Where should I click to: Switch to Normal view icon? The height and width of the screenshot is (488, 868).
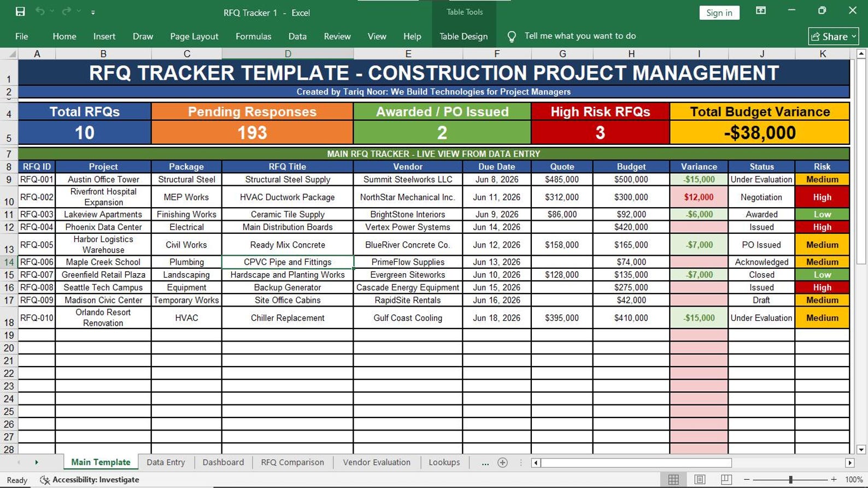pos(673,480)
